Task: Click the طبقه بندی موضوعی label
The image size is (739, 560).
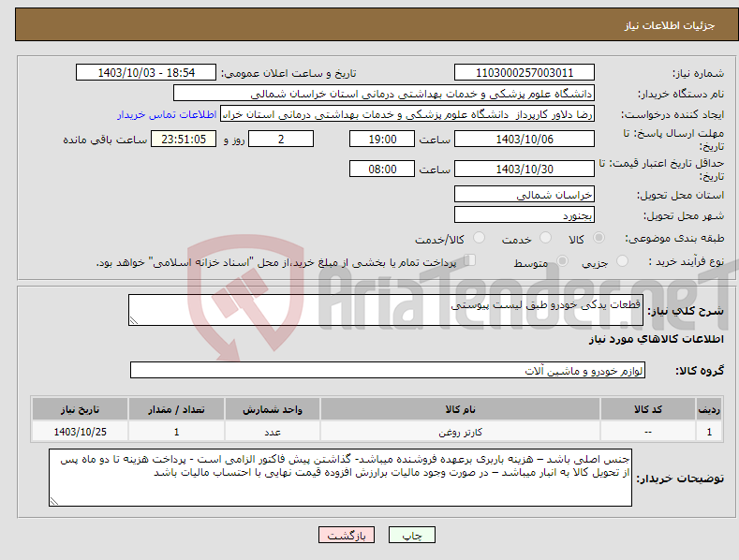Action: point(674,239)
